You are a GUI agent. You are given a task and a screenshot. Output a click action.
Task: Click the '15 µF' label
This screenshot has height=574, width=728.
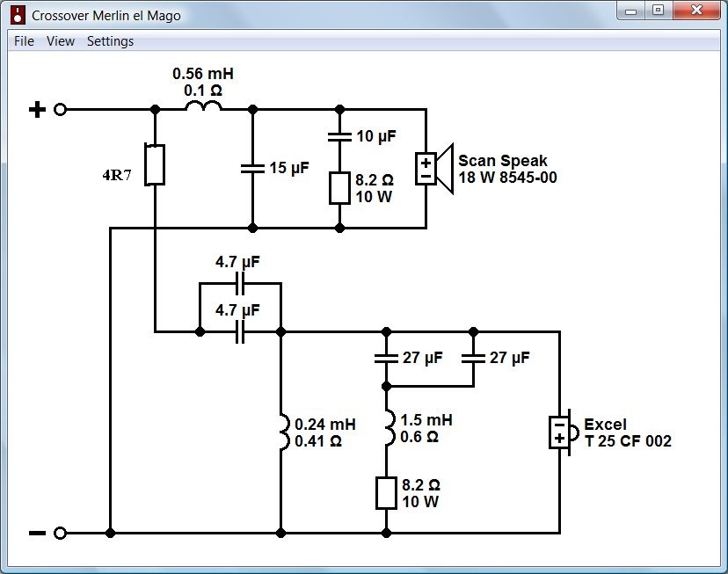coord(289,168)
